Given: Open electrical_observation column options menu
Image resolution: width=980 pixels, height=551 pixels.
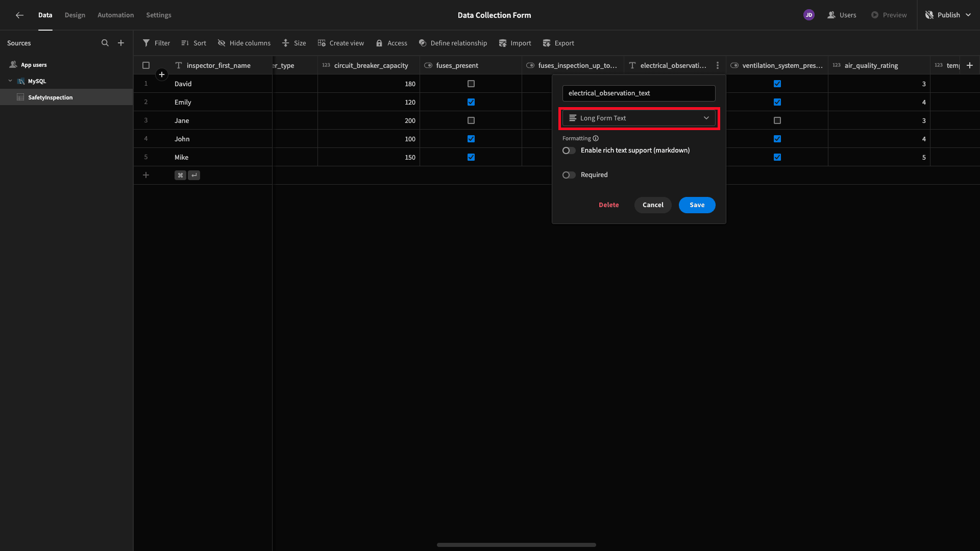Looking at the screenshot, I should coord(718,65).
